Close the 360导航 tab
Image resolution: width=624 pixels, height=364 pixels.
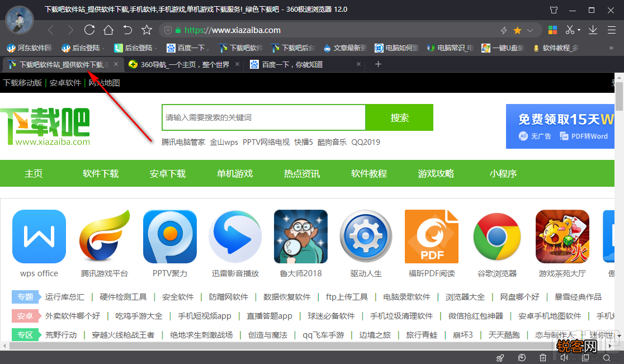click(237, 64)
